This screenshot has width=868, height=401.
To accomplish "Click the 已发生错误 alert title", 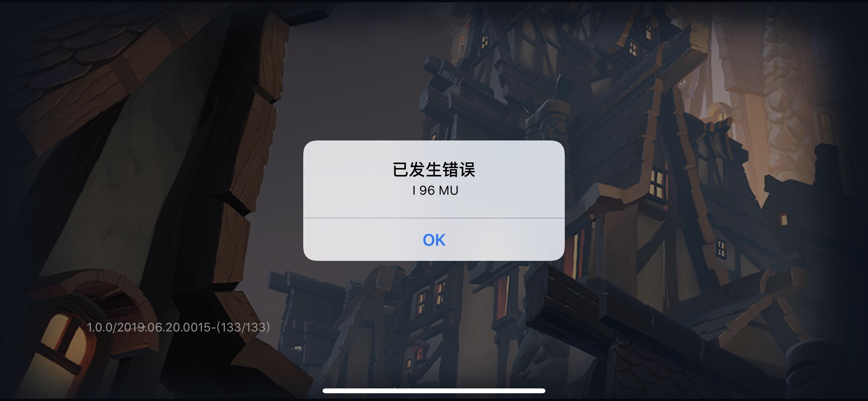I will [x=434, y=170].
